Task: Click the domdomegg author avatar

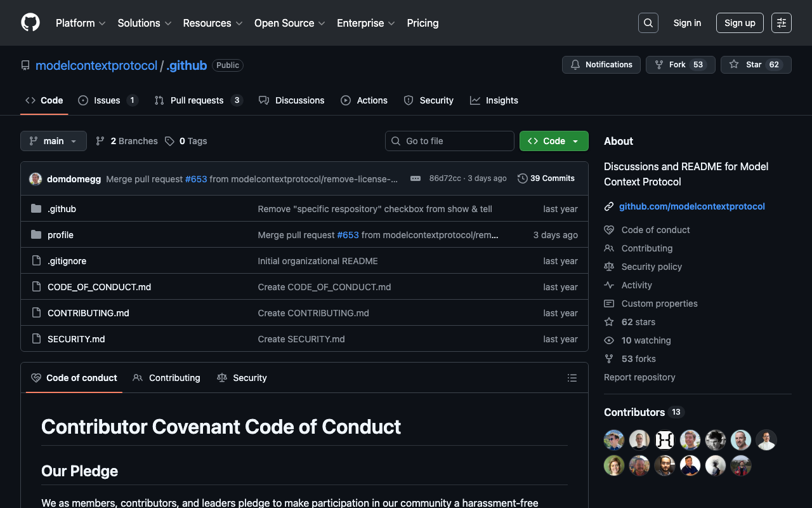Action: coord(36,179)
